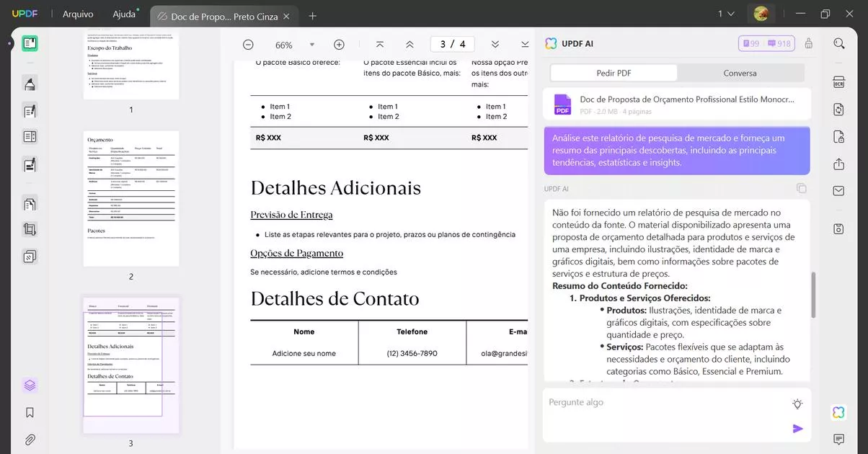Select the Edit PDF tool
The image size is (868, 454).
tap(30, 111)
